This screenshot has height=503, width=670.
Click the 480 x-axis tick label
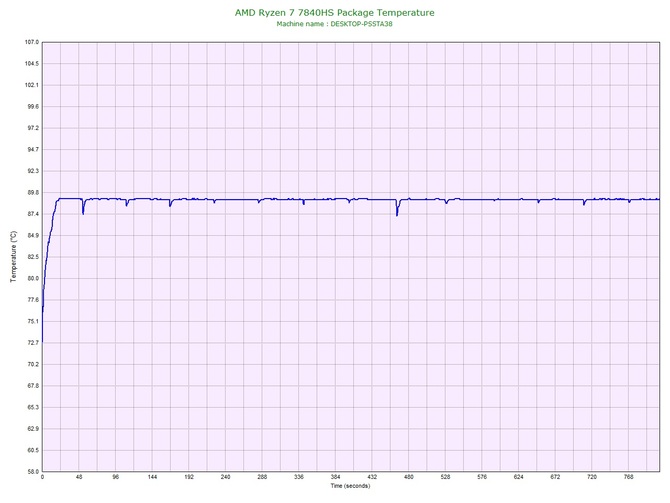click(x=409, y=477)
